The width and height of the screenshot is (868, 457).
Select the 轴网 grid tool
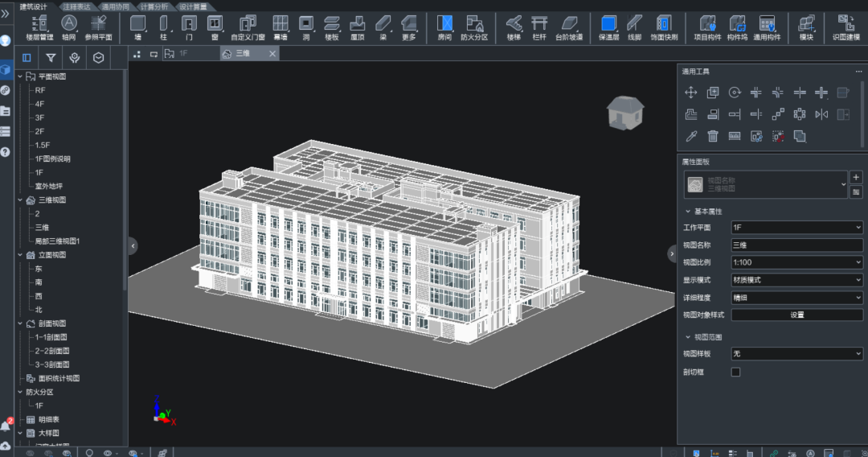68,27
